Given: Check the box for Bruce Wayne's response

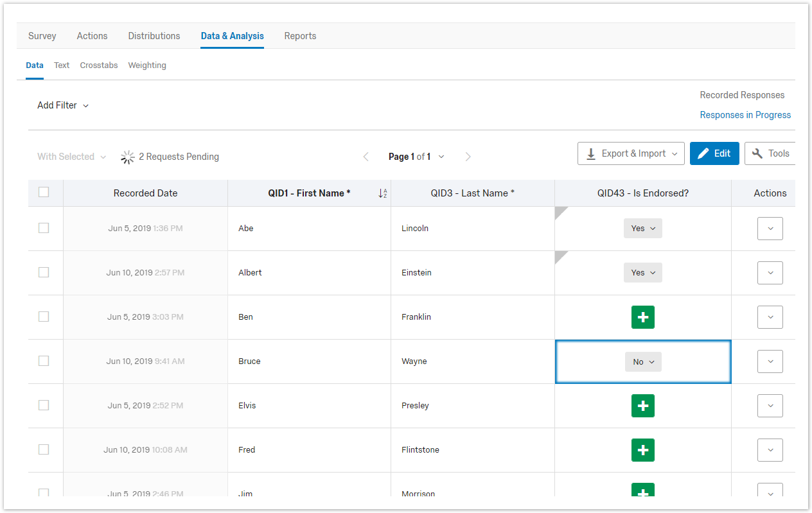Looking at the screenshot, I should (x=44, y=361).
